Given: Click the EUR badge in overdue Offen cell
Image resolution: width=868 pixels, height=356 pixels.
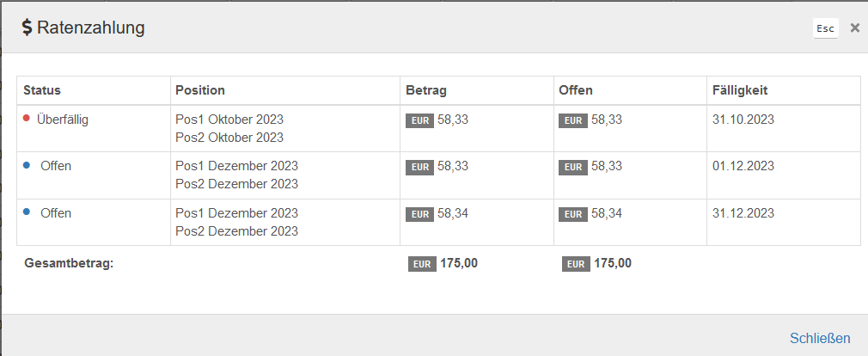Looking at the screenshot, I should click(573, 120).
